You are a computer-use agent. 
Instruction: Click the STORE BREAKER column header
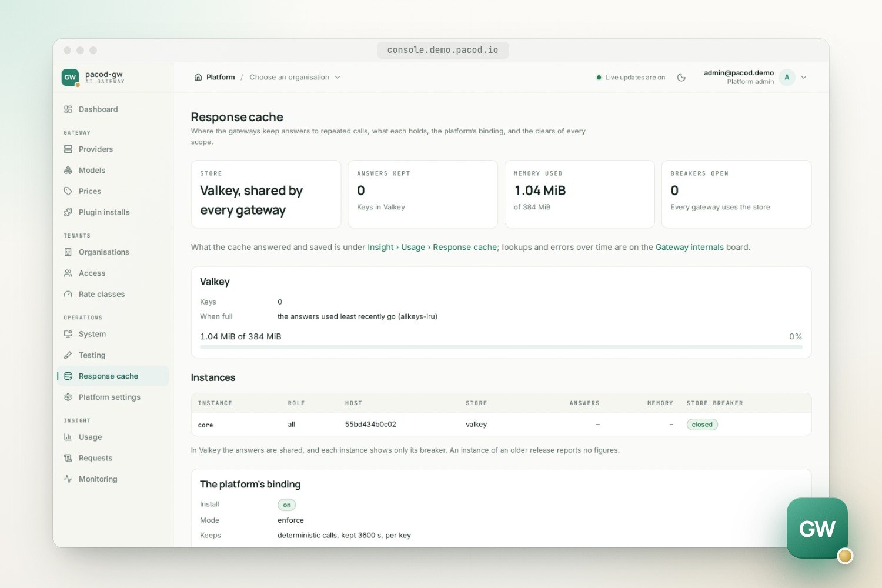[714, 403]
